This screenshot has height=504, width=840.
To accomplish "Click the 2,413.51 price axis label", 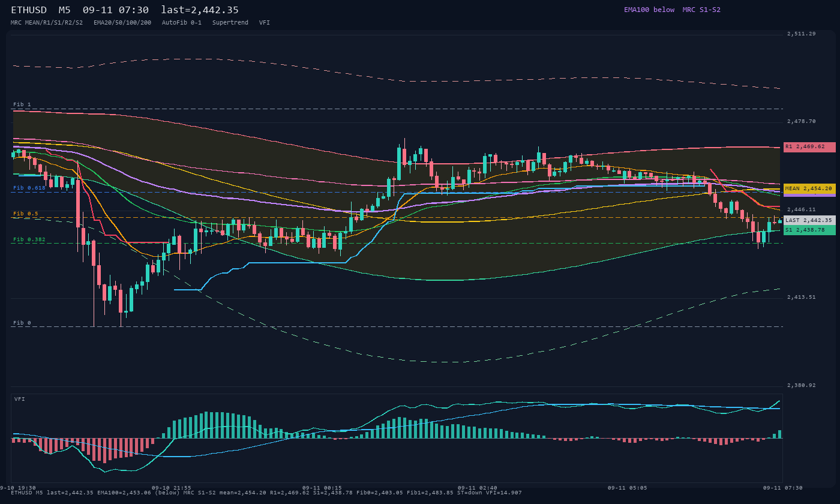I will point(802,297).
